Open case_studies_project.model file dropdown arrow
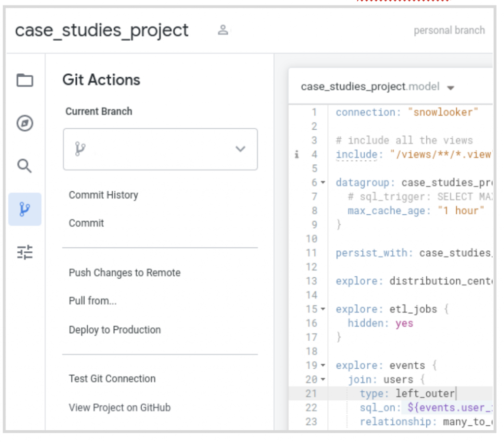 coord(450,88)
